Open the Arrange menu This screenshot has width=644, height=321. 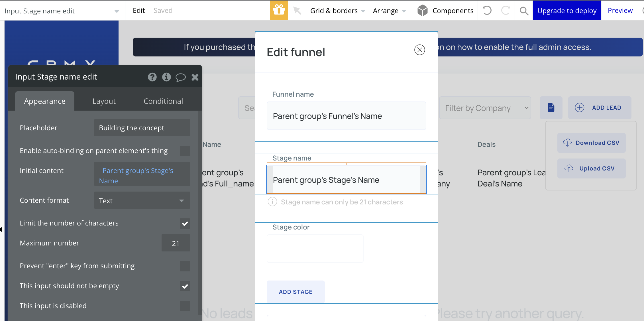(x=389, y=10)
